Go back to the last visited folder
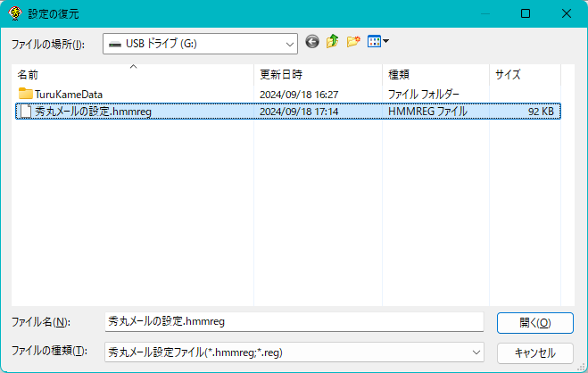The image size is (588, 373). (x=312, y=42)
